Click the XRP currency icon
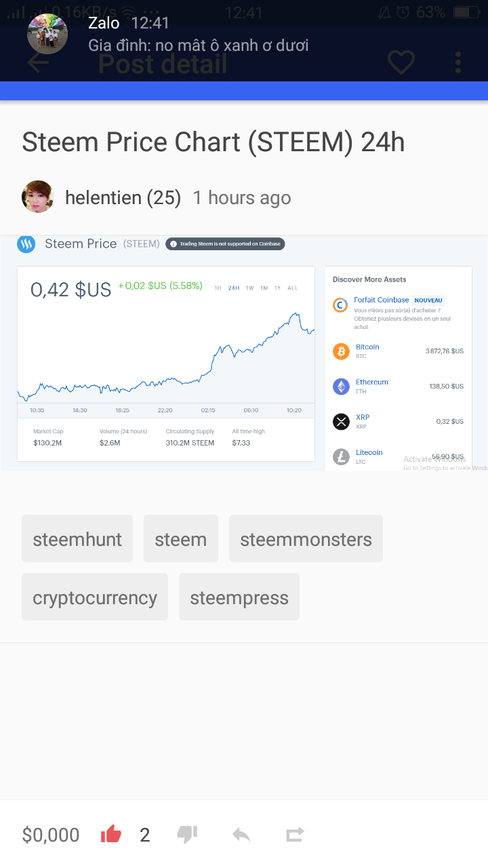 click(340, 421)
